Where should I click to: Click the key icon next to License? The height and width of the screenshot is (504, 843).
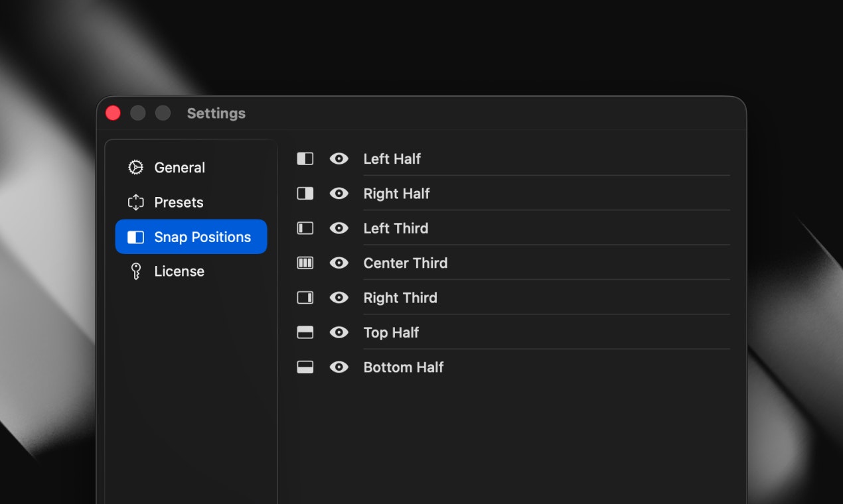point(135,271)
